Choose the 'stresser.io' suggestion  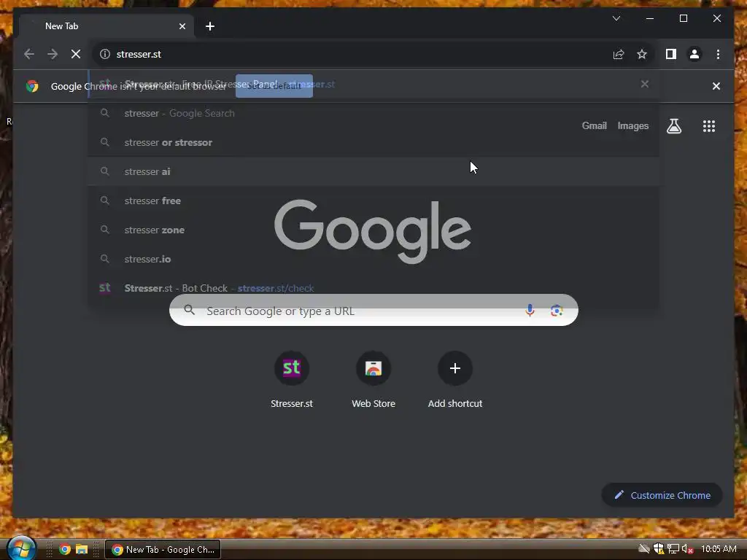coord(373,259)
